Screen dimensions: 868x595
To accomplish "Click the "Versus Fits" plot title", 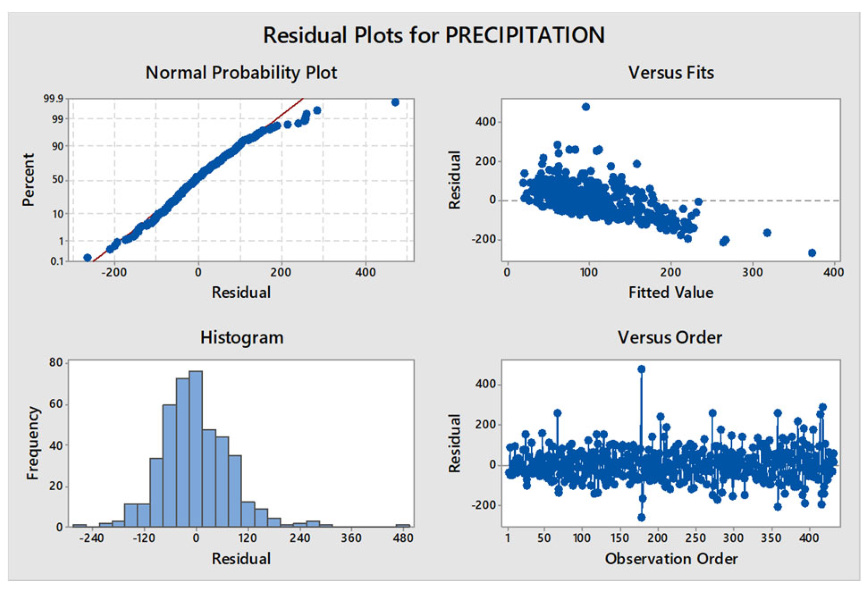I will (x=670, y=73).
